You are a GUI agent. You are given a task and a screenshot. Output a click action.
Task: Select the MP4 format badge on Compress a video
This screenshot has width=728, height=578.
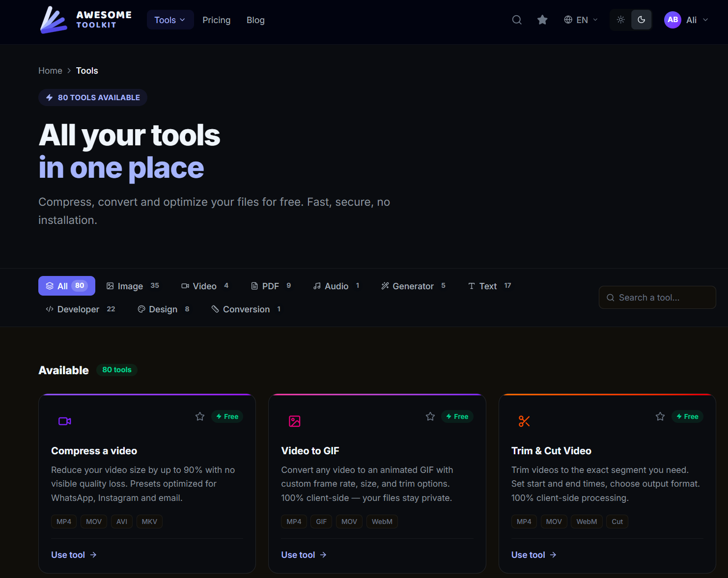(63, 522)
